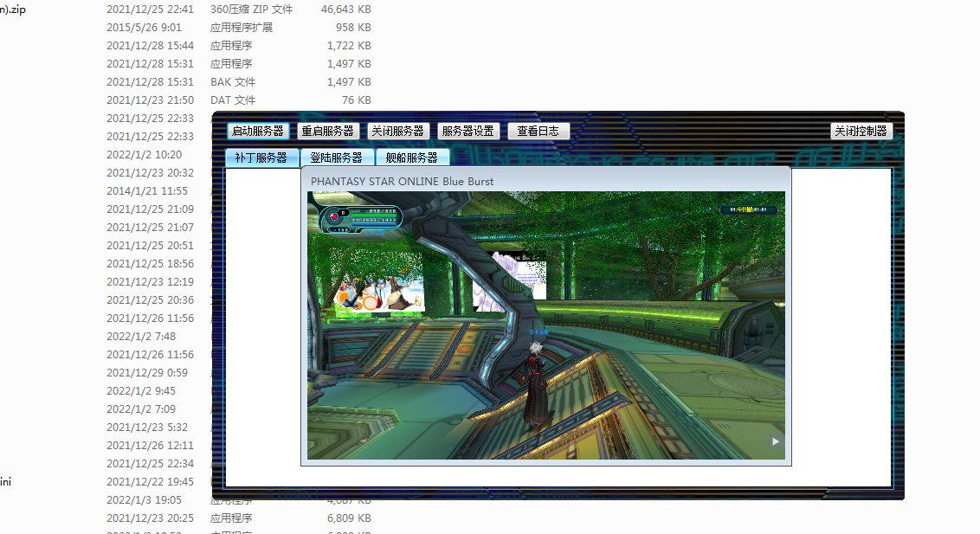Click the date 2021/12/25 18:56
Viewport: 980px width, 534px height.
(x=150, y=264)
